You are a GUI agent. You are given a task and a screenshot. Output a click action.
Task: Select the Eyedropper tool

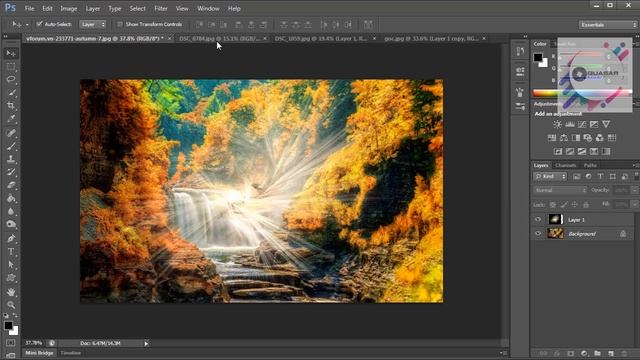(x=11, y=119)
